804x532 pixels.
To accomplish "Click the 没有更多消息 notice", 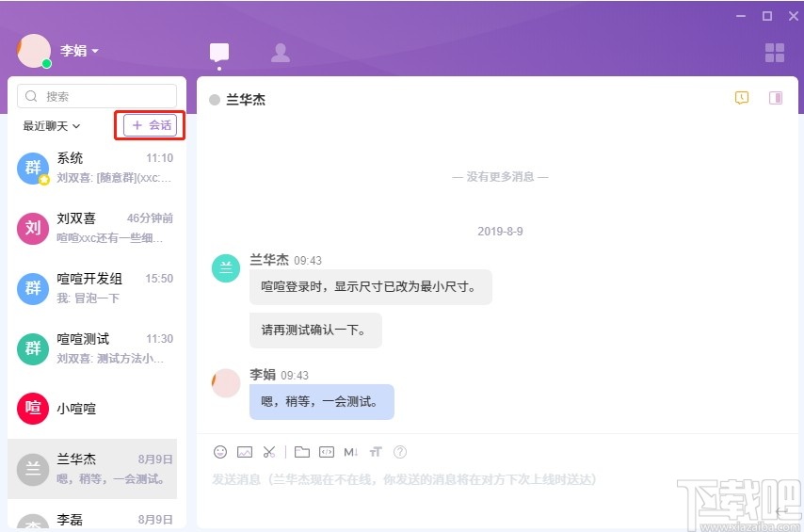I will point(500,176).
